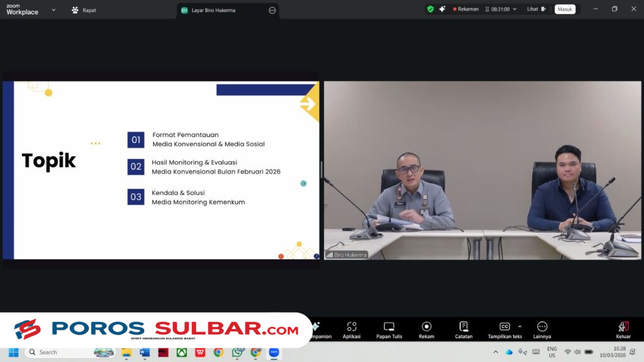Open the AI Companion sparkle icon in top bar

click(442, 9)
